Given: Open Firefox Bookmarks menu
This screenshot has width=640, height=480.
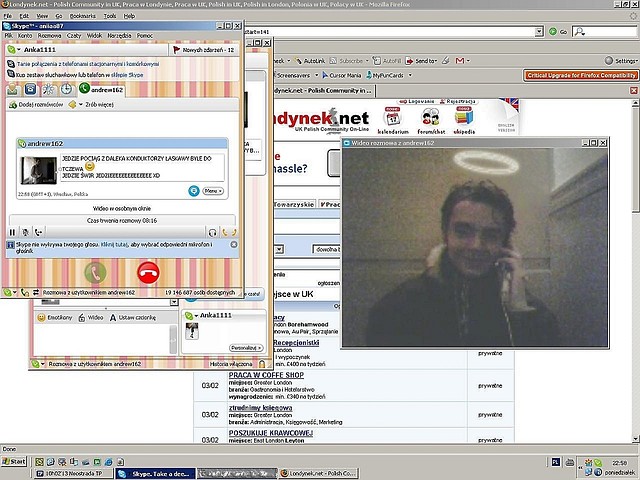Looking at the screenshot, I should [82, 16].
